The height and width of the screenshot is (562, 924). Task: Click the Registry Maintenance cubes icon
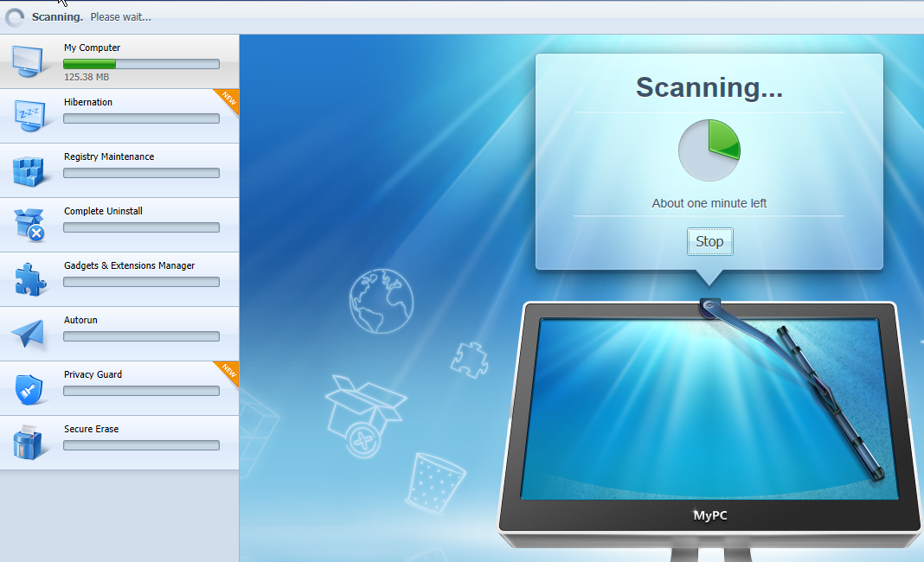29,171
